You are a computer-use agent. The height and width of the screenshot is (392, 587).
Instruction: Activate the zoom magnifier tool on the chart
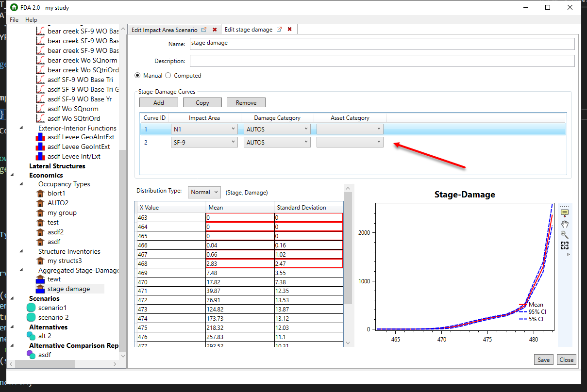pos(565,234)
